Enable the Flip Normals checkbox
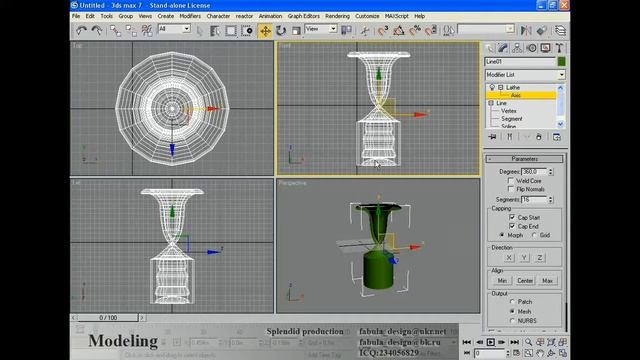The width and height of the screenshot is (640, 360). coord(511,189)
